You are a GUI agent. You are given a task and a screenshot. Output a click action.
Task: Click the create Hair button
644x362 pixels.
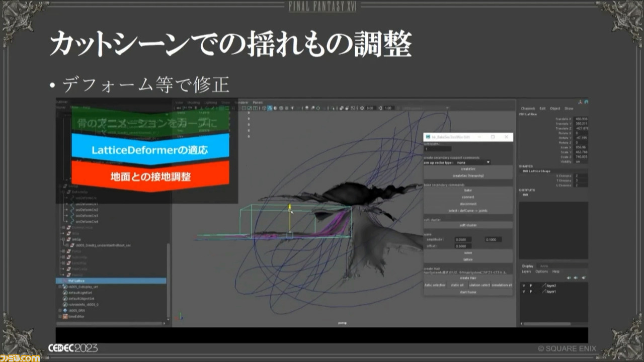coord(468,278)
